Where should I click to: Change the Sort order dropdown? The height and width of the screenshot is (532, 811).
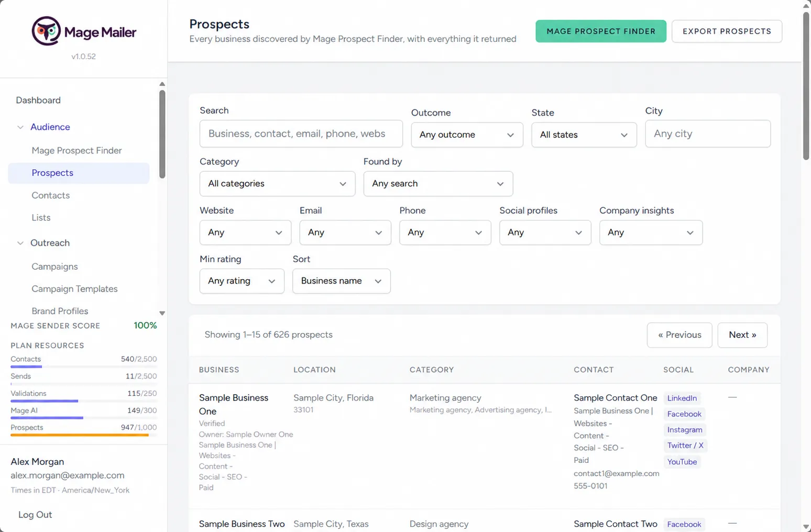(341, 281)
